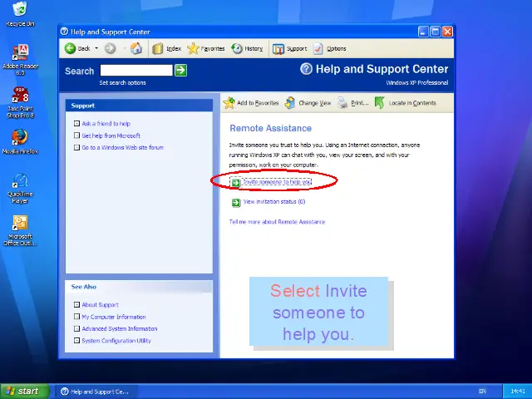Maximize the Help and Support window
Screen dimensions: 532x399
click(436, 32)
